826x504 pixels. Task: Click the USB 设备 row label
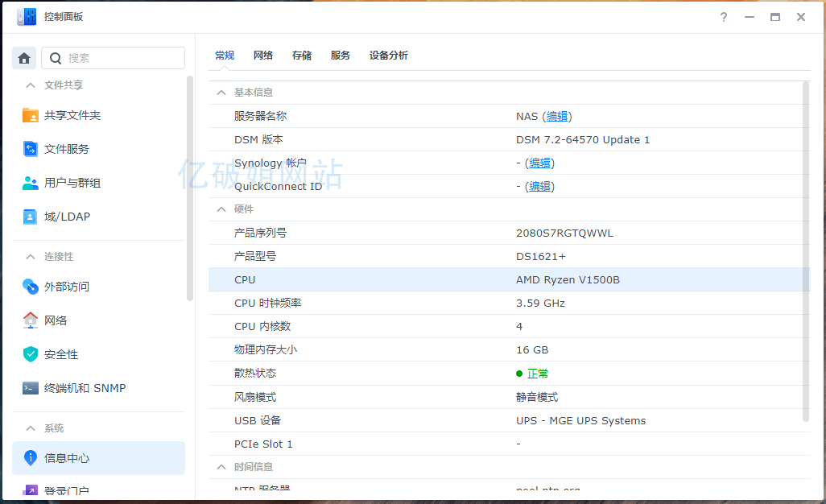[x=258, y=420]
